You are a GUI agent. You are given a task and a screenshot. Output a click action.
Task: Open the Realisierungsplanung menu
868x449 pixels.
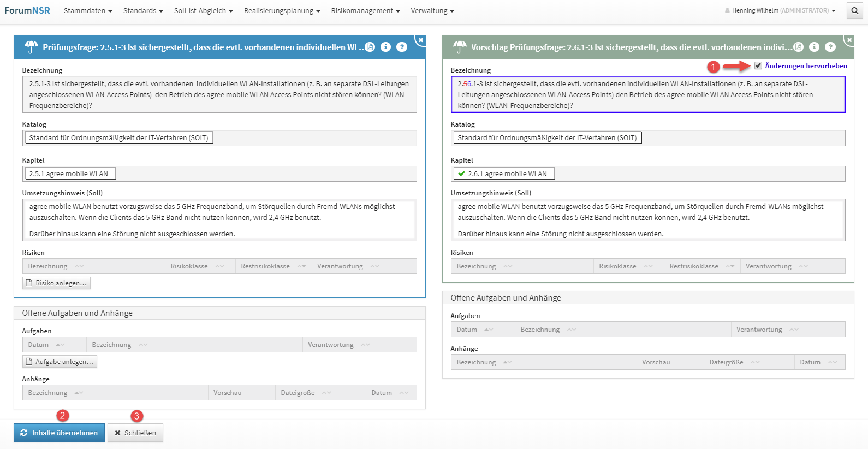click(282, 10)
